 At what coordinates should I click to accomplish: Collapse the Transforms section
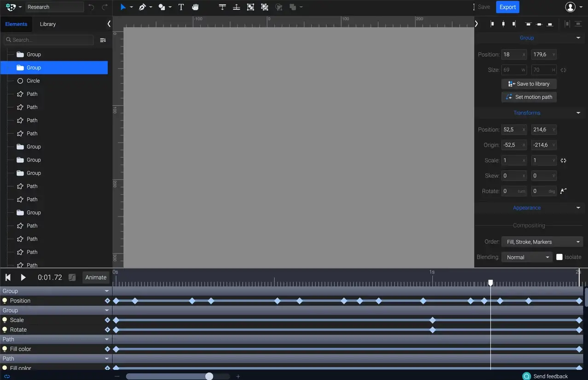(x=578, y=113)
